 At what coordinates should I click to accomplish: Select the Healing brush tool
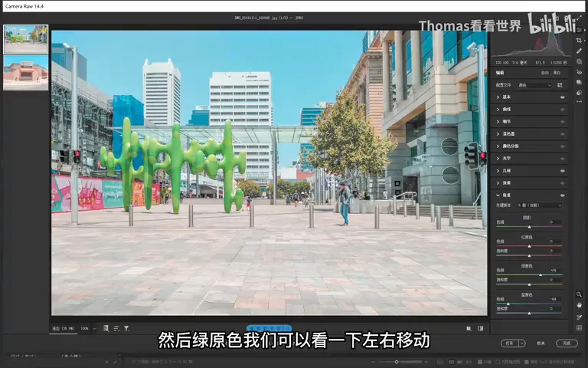(579, 51)
